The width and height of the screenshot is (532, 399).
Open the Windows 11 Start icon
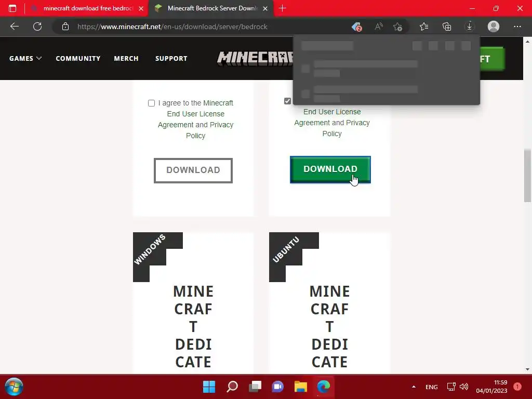[209, 387]
